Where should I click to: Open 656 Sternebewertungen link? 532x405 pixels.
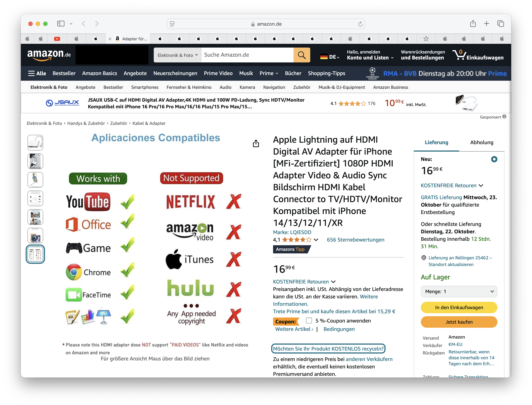[x=355, y=240]
